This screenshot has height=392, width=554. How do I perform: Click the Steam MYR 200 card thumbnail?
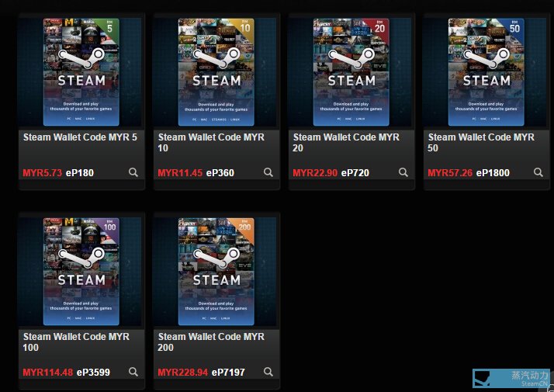click(216, 271)
